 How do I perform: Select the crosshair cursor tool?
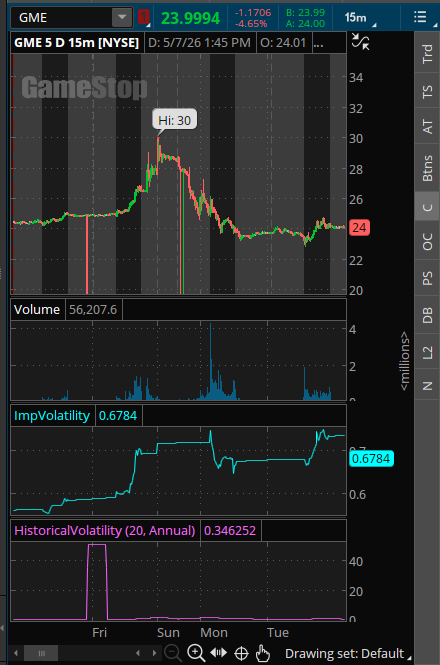click(241, 653)
